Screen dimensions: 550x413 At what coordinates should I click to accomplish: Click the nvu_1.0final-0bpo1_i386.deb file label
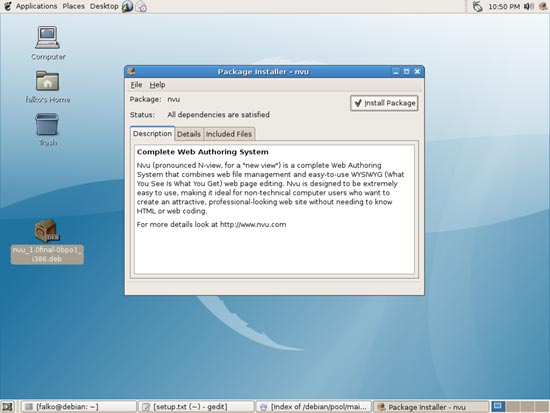point(47,254)
